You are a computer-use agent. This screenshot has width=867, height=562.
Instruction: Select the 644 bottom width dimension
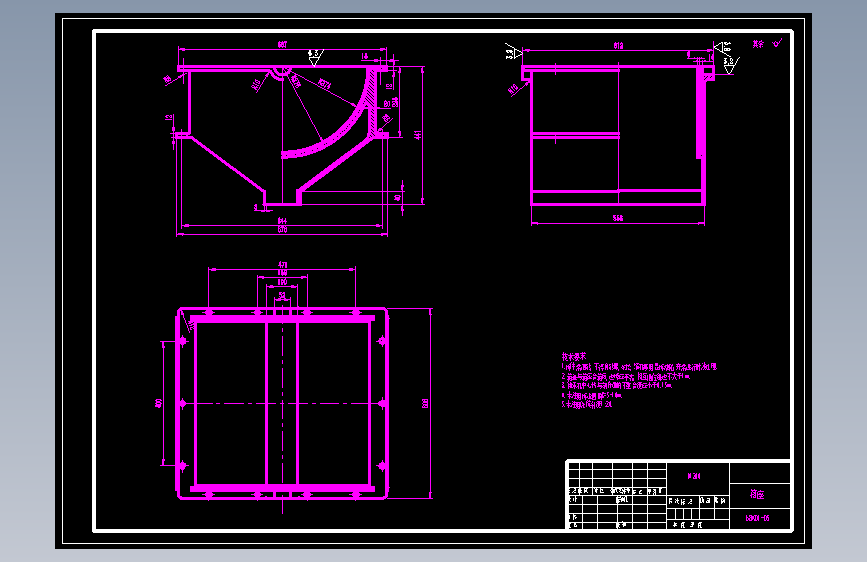[x=283, y=221]
